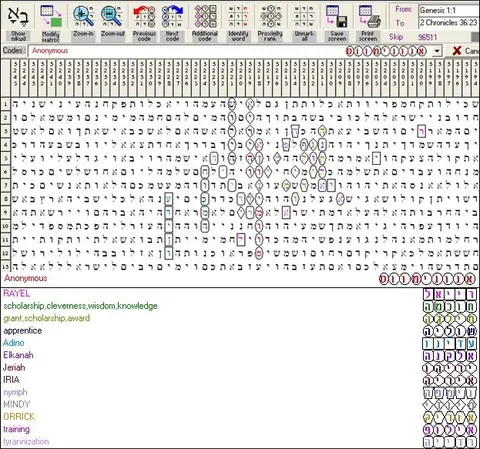Select the IRIA entry

tap(11, 380)
